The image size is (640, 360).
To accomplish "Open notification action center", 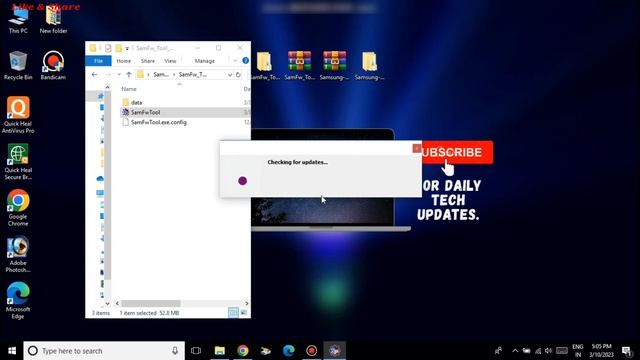I will click(626, 351).
